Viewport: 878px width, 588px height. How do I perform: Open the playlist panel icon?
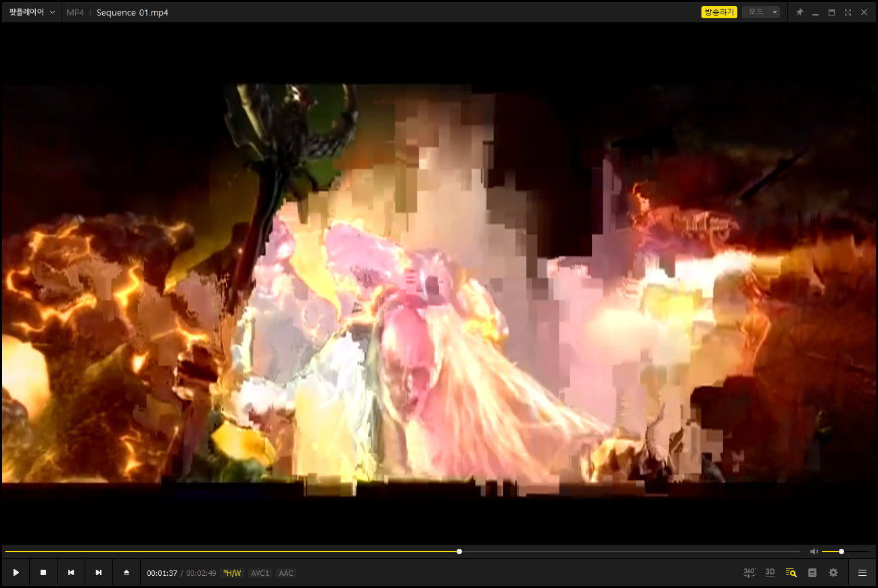point(812,572)
